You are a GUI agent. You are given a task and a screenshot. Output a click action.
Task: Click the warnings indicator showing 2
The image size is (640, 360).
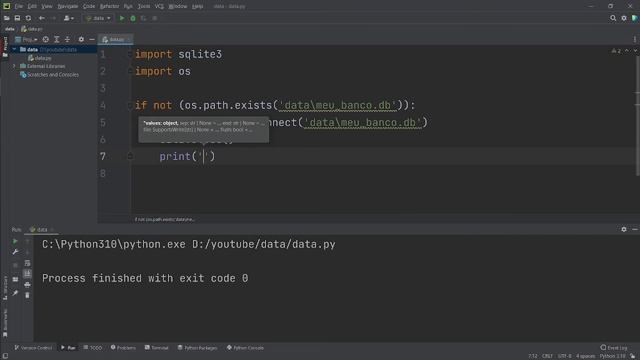coord(616,51)
